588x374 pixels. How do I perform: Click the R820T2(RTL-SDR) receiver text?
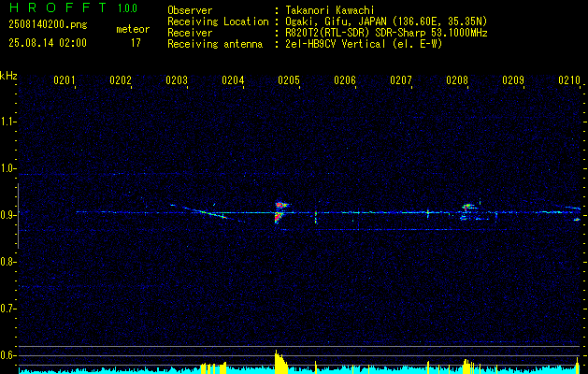[386, 33]
